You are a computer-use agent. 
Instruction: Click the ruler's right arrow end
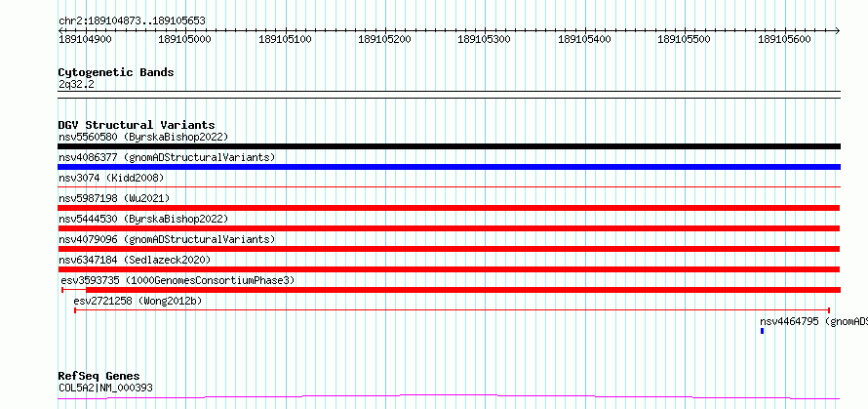[838, 30]
